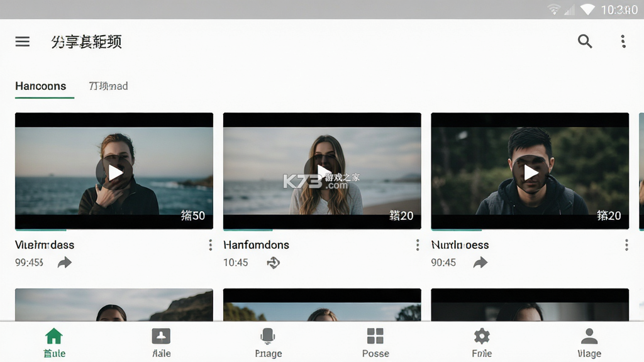Open the lower-left partially visible video thumbnail

click(x=114, y=305)
